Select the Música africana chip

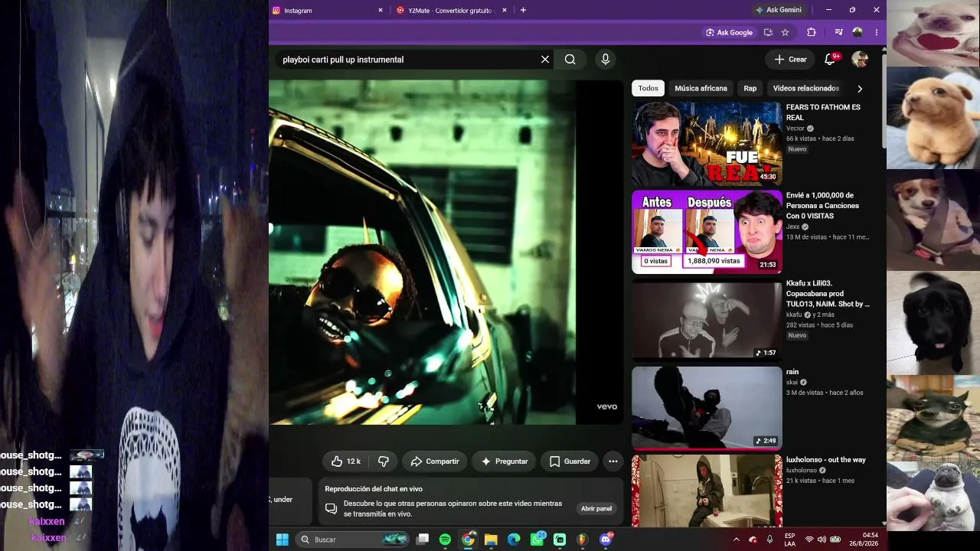point(701,89)
